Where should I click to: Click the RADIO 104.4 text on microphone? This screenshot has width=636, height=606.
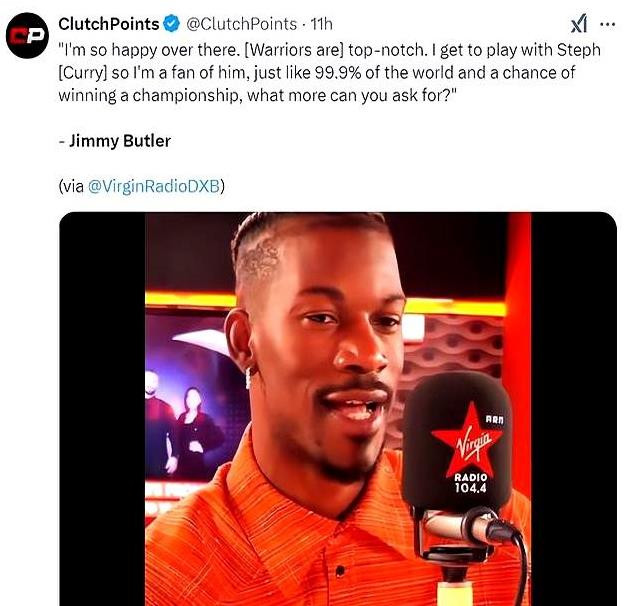(471, 483)
